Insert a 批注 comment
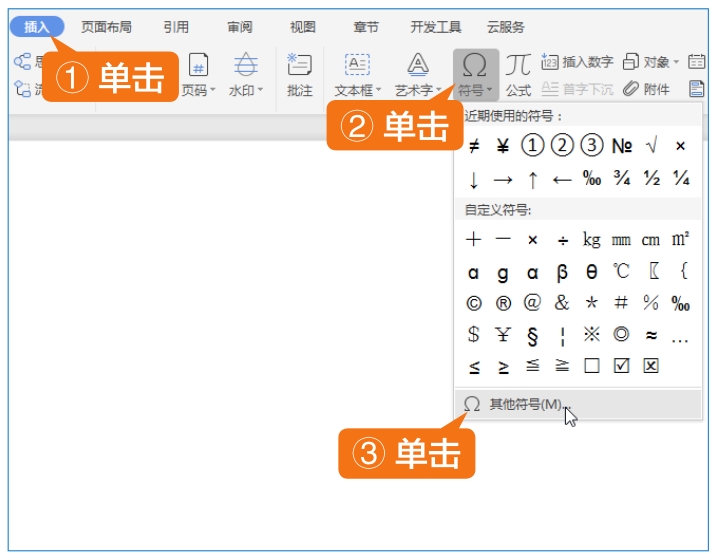717x559 pixels. pos(300,75)
